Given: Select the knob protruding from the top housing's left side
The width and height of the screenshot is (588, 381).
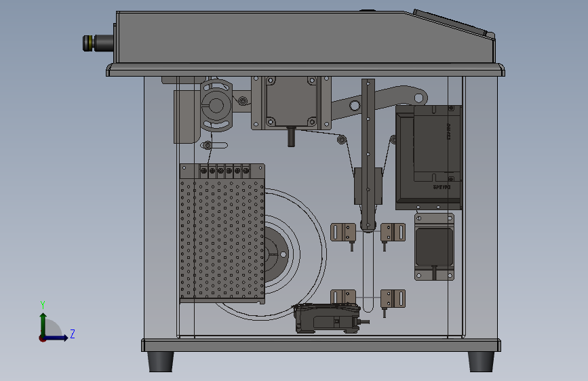Looking at the screenshot, I should click(98, 43).
